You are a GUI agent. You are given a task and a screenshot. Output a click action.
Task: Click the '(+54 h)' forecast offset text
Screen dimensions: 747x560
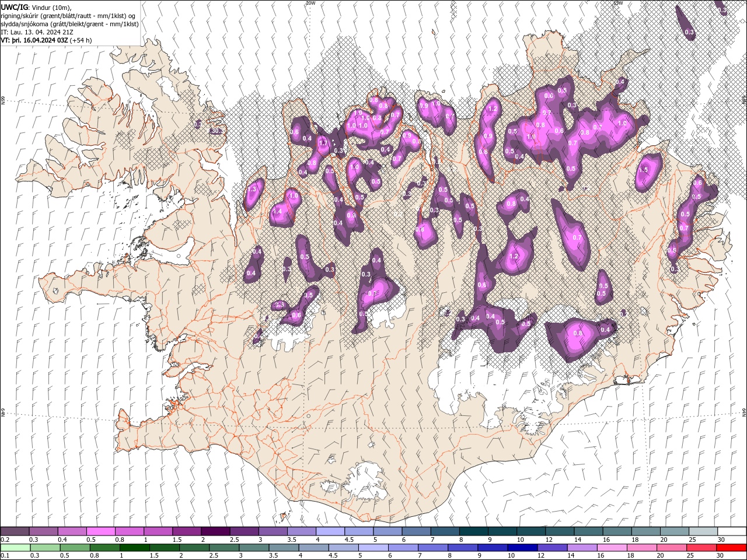click(81, 40)
